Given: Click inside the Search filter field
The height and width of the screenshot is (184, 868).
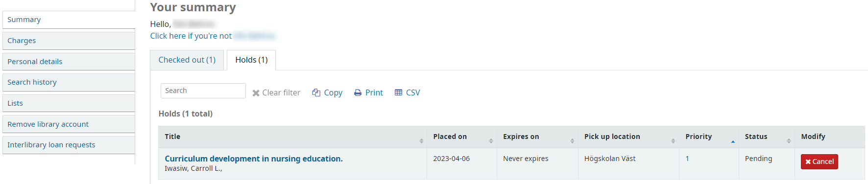Looking at the screenshot, I should [x=203, y=91].
